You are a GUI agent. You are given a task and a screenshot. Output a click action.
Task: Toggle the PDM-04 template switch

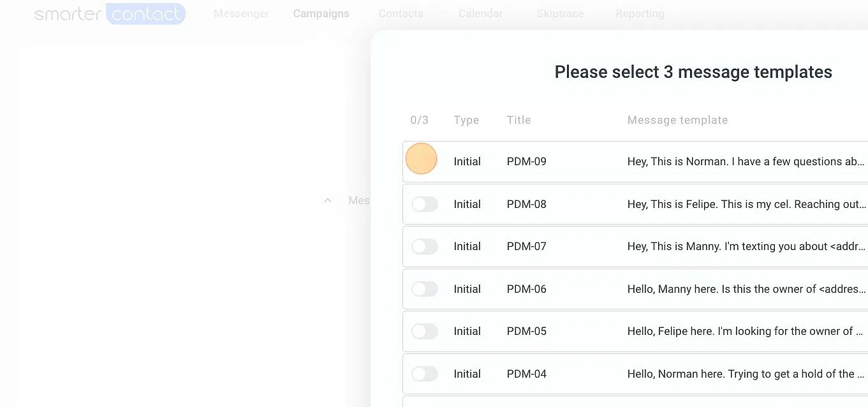coord(424,374)
